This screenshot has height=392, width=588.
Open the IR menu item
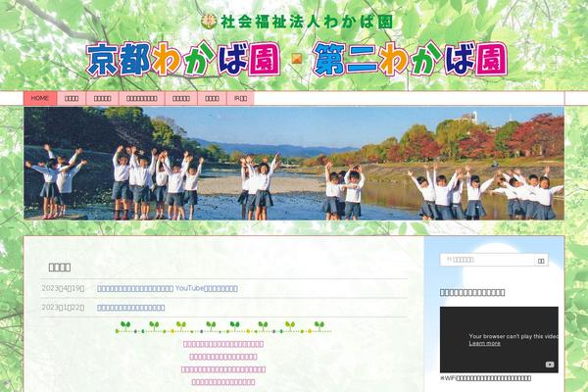(x=240, y=98)
